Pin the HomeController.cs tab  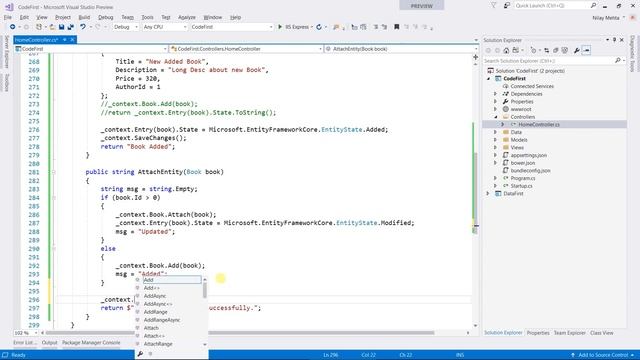coord(64,40)
